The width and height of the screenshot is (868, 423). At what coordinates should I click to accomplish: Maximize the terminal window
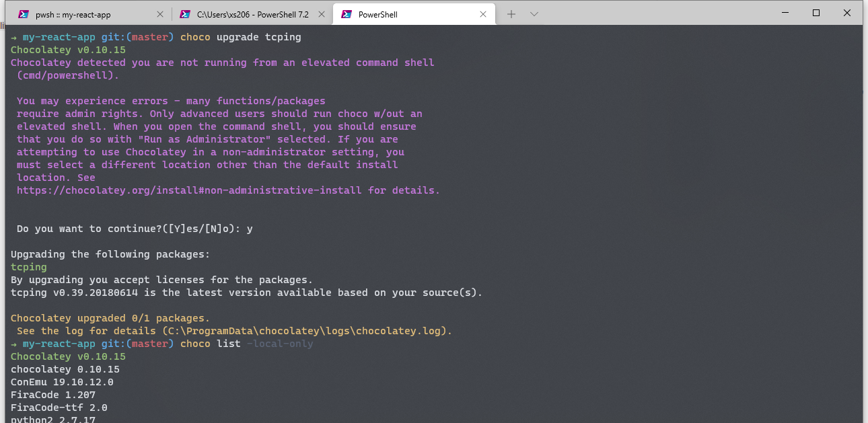point(816,13)
